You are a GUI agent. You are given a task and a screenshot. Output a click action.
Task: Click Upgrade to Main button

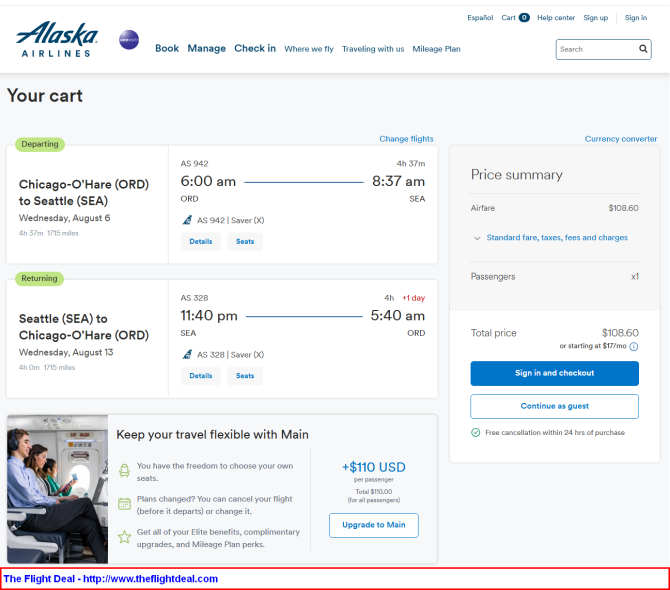click(373, 525)
